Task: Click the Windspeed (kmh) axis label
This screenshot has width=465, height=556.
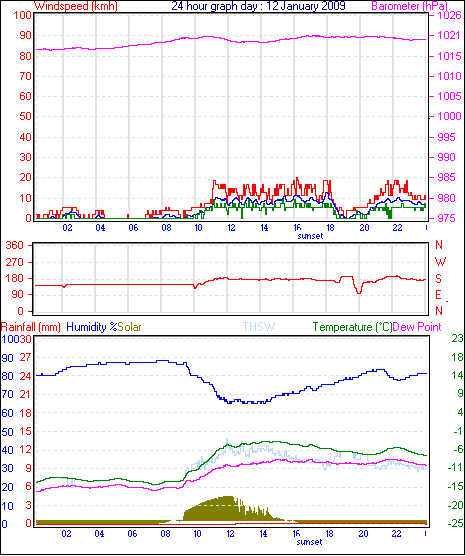Action: (x=76, y=6)
